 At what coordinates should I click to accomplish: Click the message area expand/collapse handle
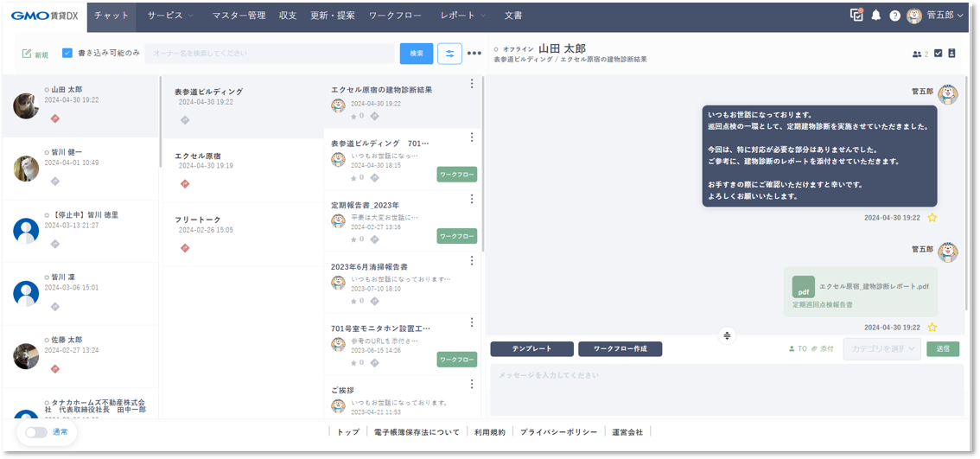click(x=727, y=335)
